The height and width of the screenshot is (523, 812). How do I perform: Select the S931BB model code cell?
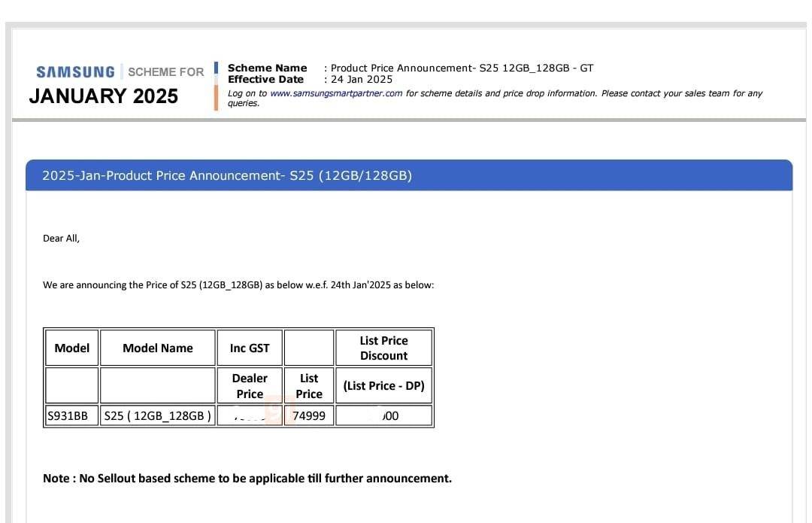(x=68, y=415)
